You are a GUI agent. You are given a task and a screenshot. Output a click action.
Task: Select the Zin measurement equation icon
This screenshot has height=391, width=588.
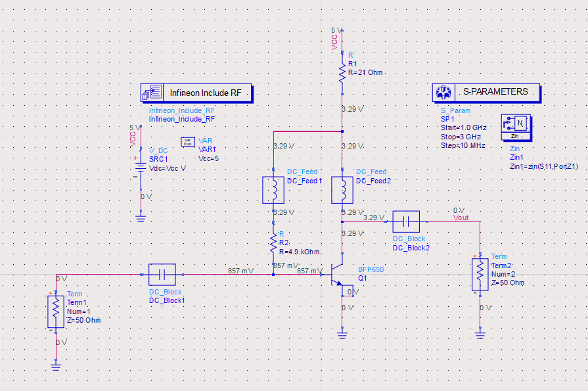click(517, 124)
